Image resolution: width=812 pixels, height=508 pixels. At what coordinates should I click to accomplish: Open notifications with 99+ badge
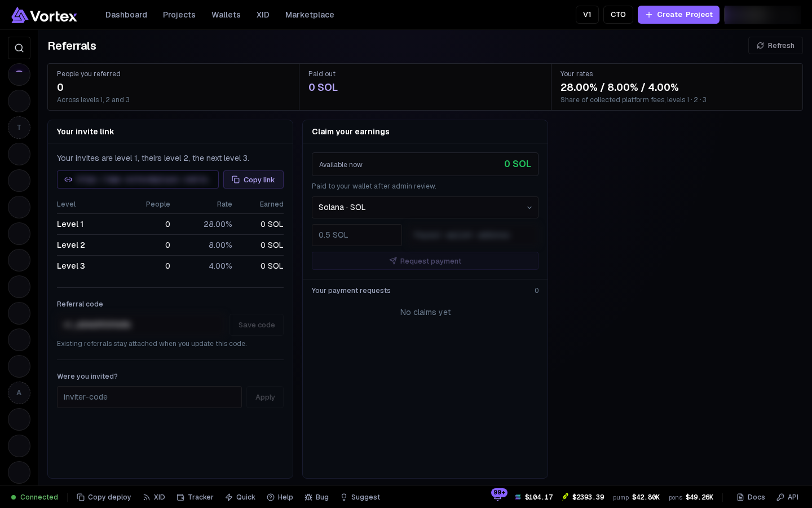coord(498,496)
